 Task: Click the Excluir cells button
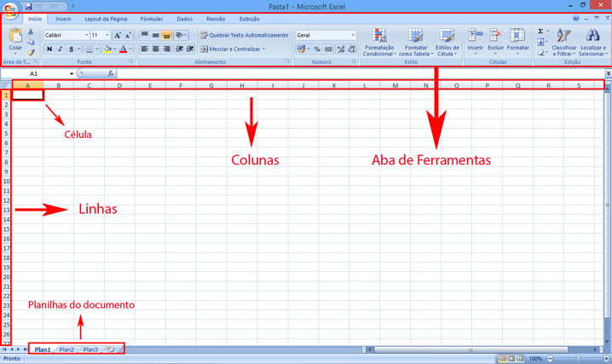pos(495,42)
